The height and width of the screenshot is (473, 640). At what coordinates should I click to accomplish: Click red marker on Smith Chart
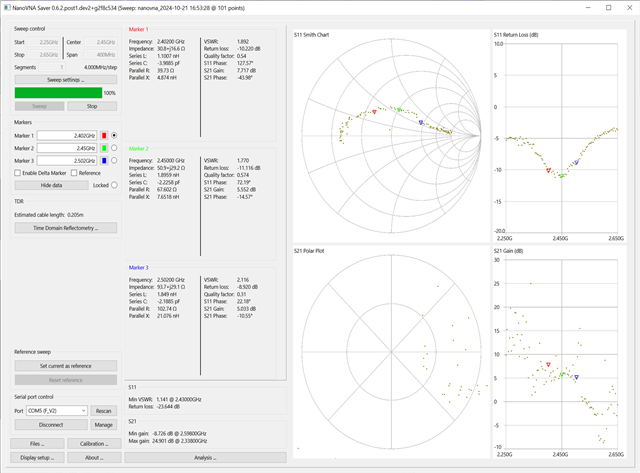374,112
